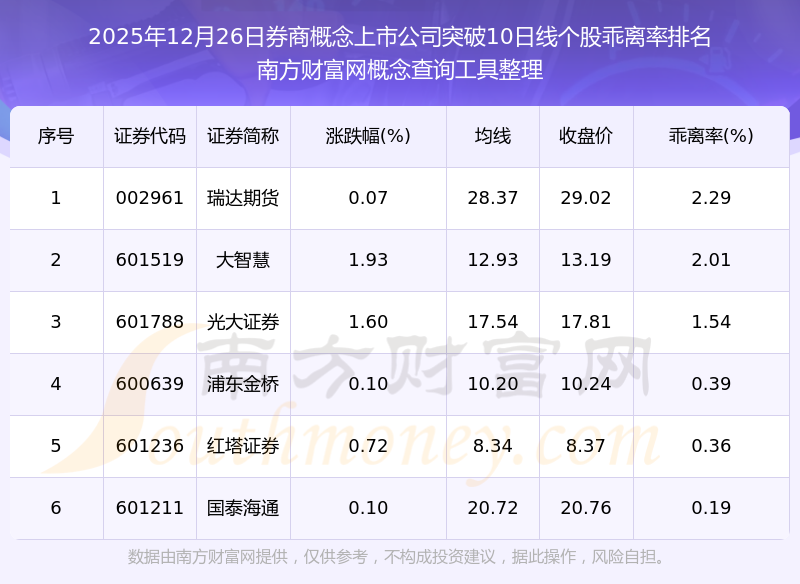Click the 乖离率(%) column header
The width and height of the screenshot is (800, 584).
[711, 136]
